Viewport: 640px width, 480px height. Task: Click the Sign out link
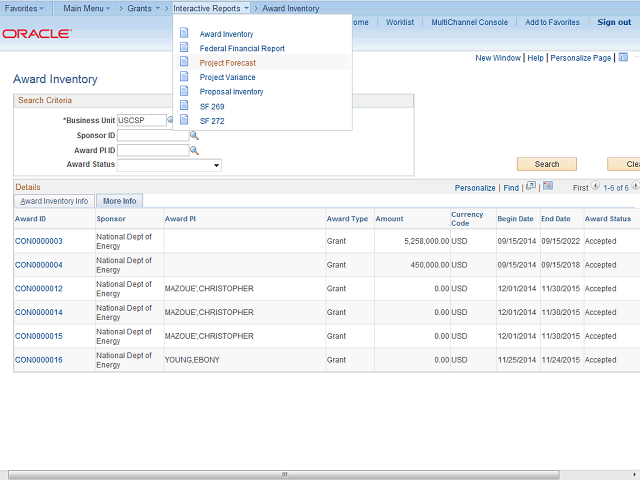pyautogui.click(x=614, y=22)
